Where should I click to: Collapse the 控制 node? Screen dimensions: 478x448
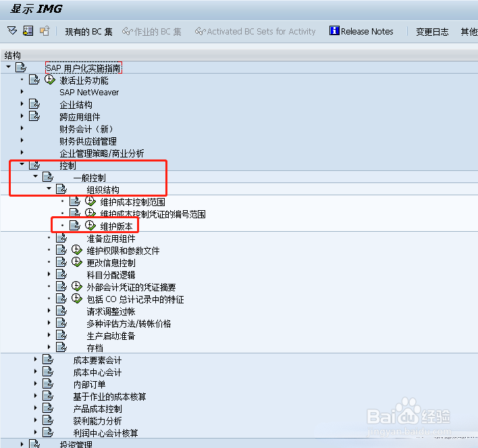tap(22, 164)
